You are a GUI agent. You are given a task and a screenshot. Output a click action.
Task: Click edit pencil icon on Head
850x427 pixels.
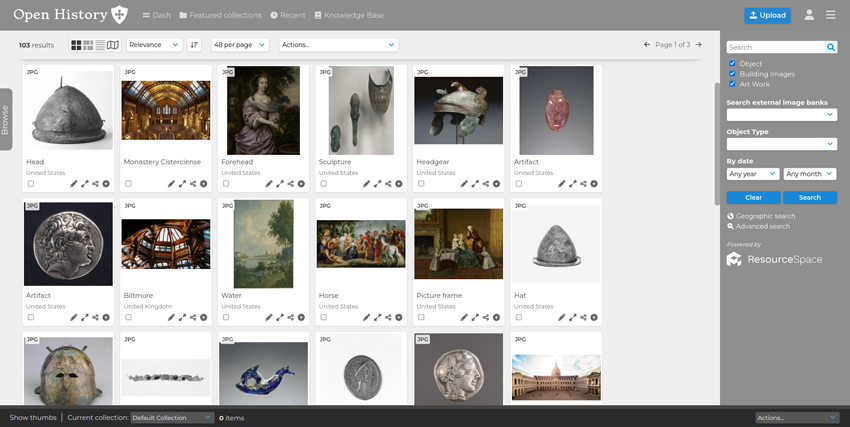click(73, 184)
